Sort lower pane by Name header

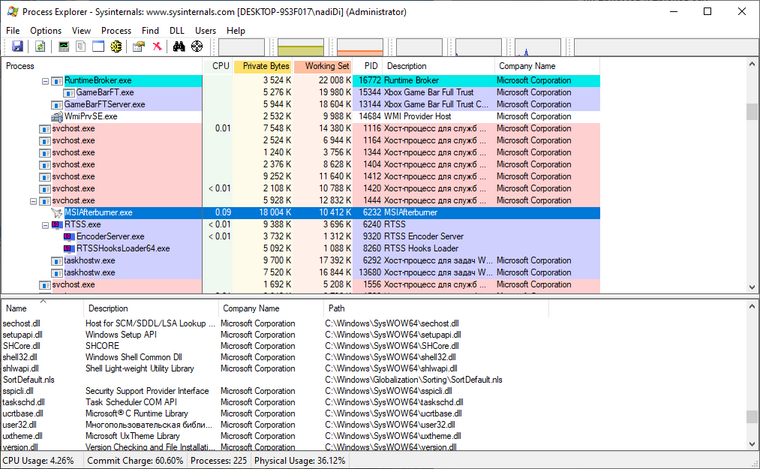[42, 309]
